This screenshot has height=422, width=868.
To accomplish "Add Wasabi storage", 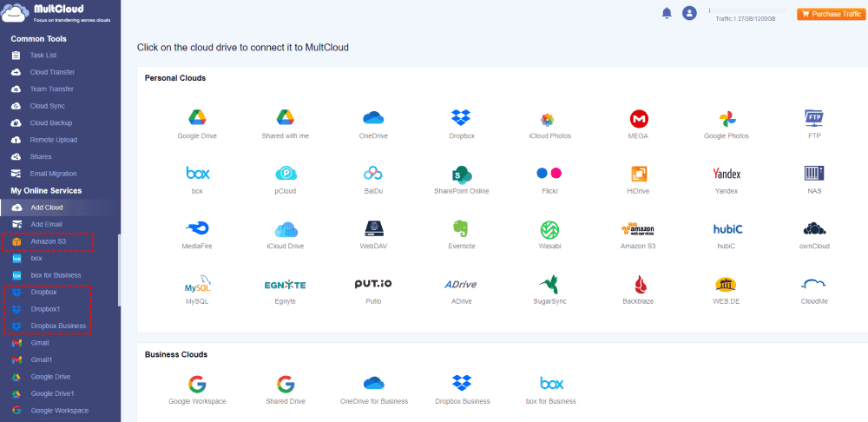I will coord(549,234).
